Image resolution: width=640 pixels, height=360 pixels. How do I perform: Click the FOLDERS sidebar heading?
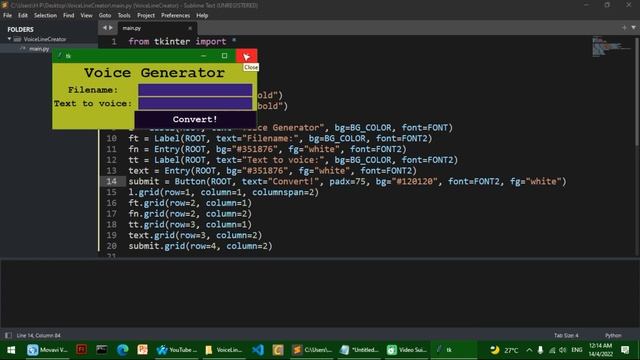point(20,29)
